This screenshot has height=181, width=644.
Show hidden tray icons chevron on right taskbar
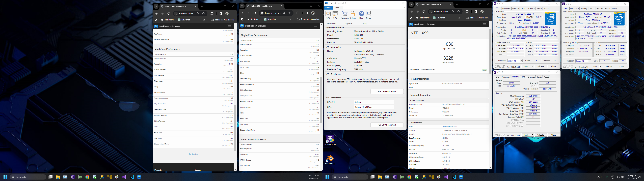[x=598, y=177]
